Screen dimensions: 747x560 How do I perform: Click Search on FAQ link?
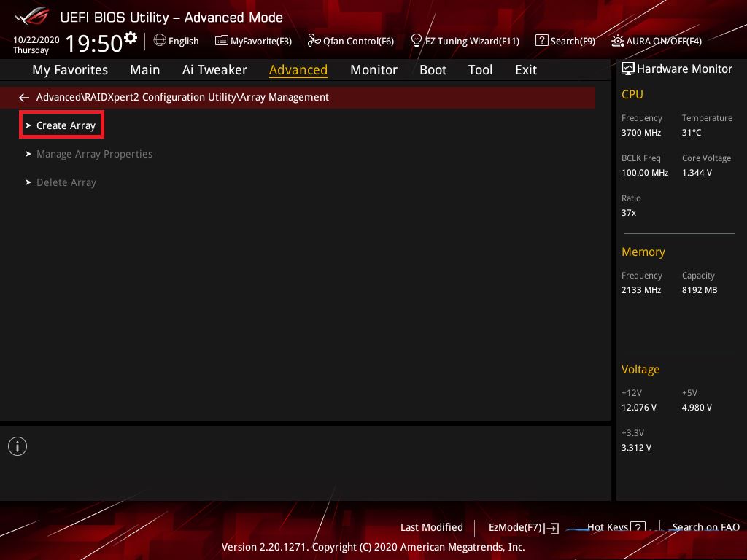[x=705, y=527]
